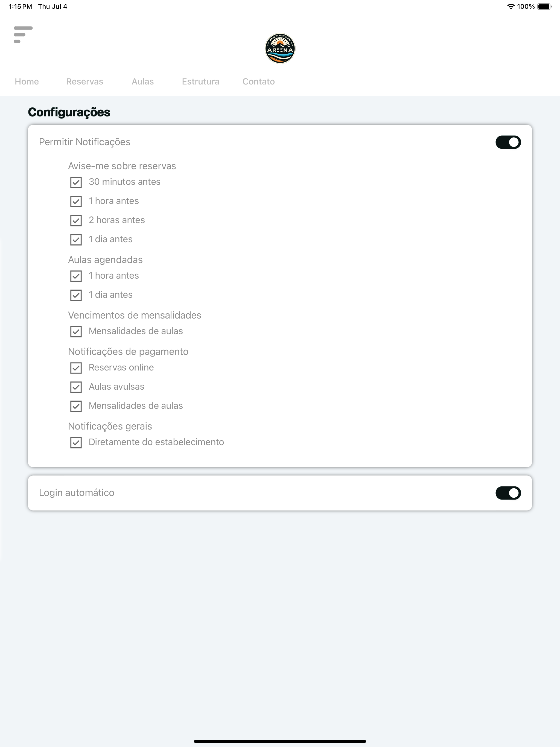Viewport: 560px width, 747px height.
Task: Select the Contato tab
Action: click(x=259, y=81)
